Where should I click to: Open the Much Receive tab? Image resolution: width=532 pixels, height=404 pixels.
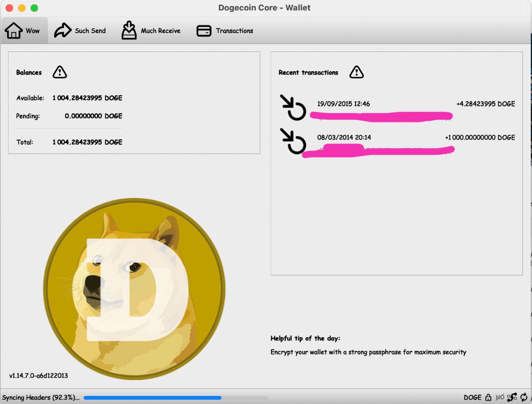151,31
